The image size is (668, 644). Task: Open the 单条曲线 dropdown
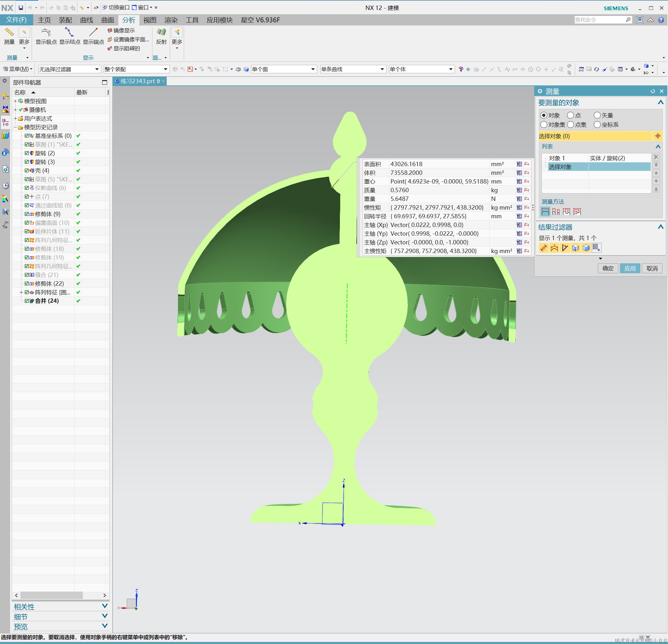click(353, 69)
